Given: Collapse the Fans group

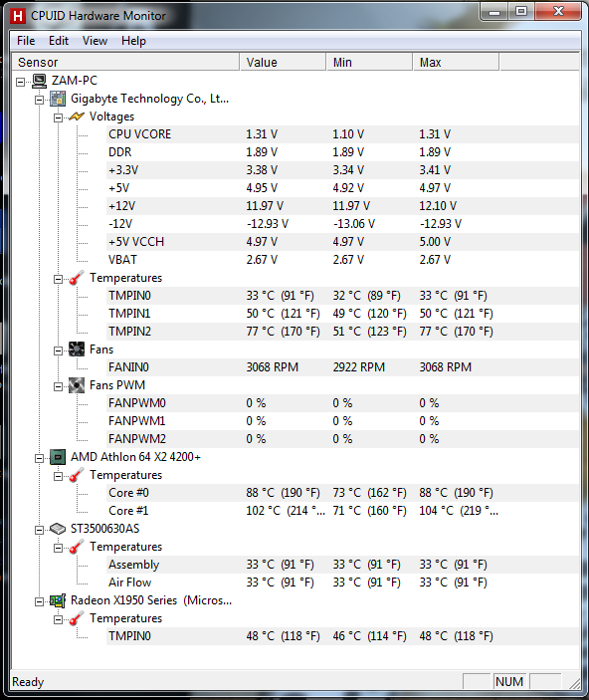Looking at the screenshot, I should click(58, 350).
